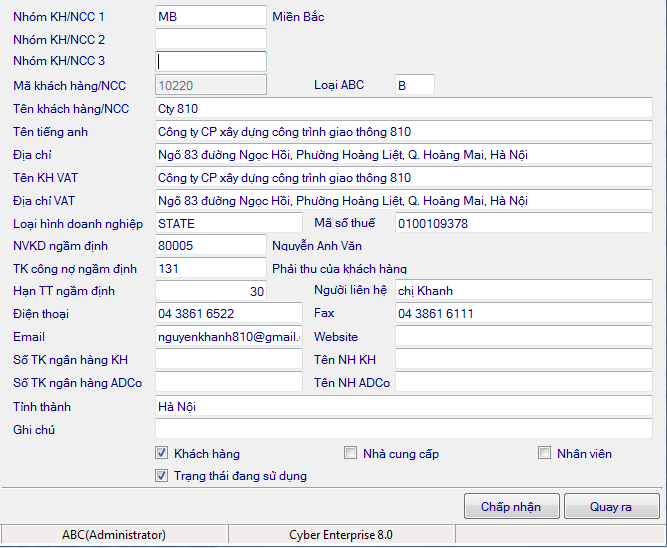667x548 pixels.
Task: Click the Số TK ngân hàng ADCo field
Action: [228, 382]
